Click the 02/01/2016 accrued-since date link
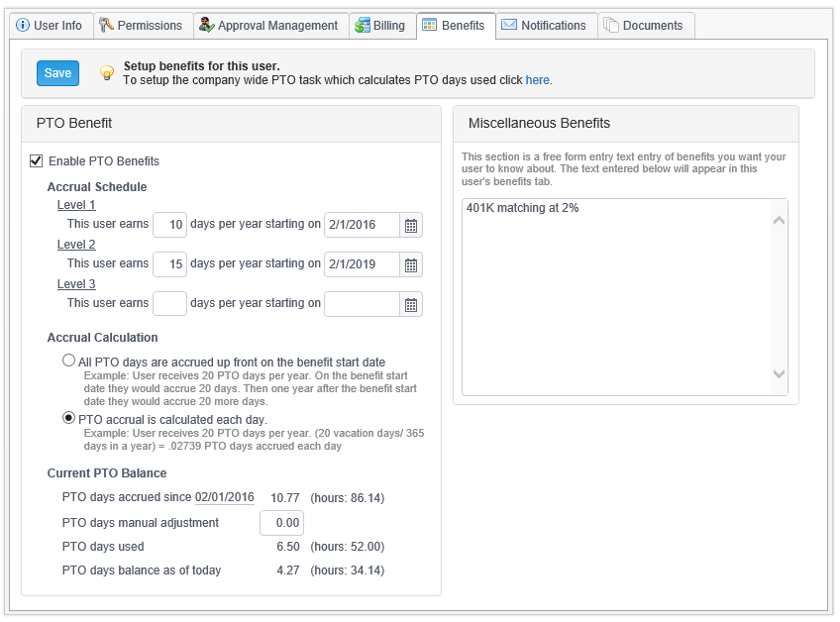The width and height of the screenshot is (840, 622). coord(225,497)
